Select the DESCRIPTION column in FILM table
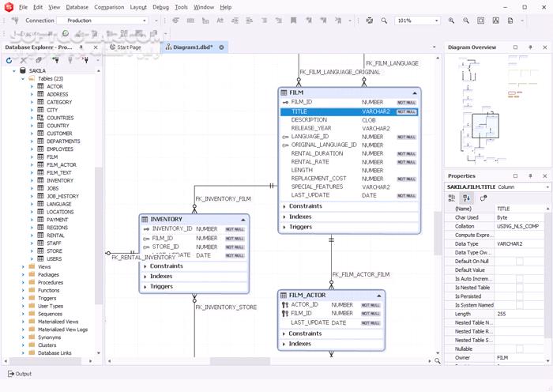The width and height of the screenshot is (553, 392). [x=349, y=120]
